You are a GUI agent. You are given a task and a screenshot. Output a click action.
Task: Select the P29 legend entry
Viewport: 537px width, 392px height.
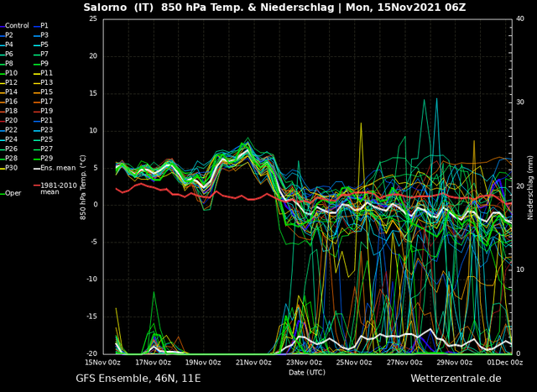[x=43, y=159]
